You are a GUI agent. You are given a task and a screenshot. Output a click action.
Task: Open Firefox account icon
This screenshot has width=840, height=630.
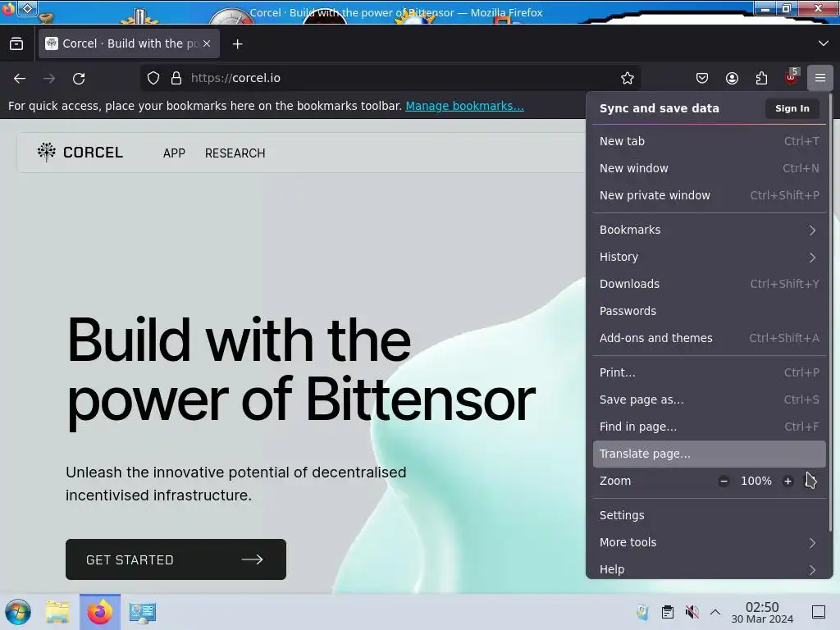732,78
